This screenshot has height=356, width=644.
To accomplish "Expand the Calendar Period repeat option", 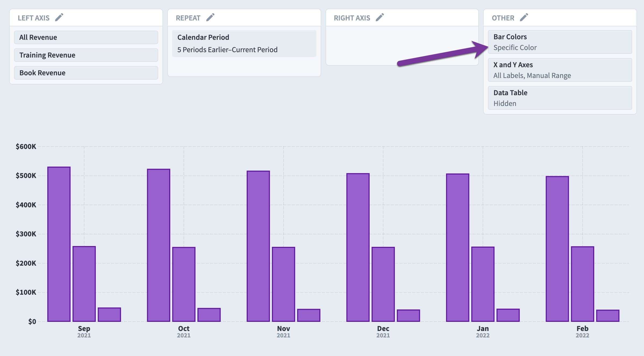I will tap(244, 42).
